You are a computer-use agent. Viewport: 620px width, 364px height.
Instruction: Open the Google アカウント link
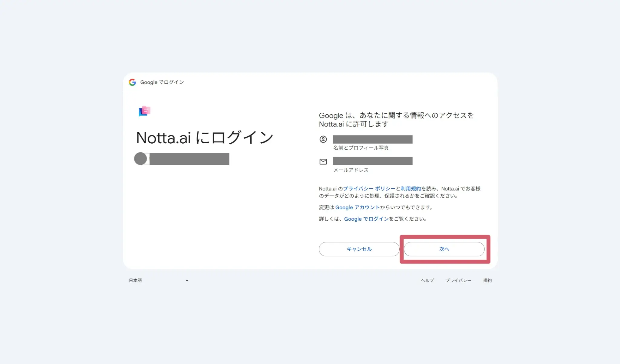coord(357,207)
